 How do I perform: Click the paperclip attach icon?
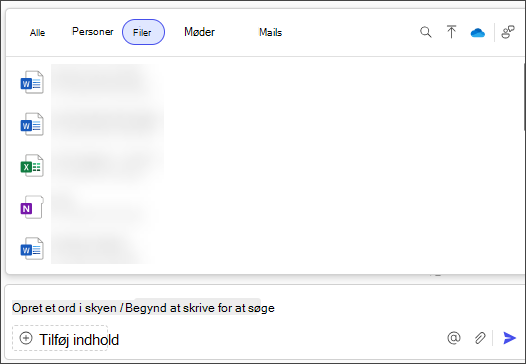[x=480, y=338]
